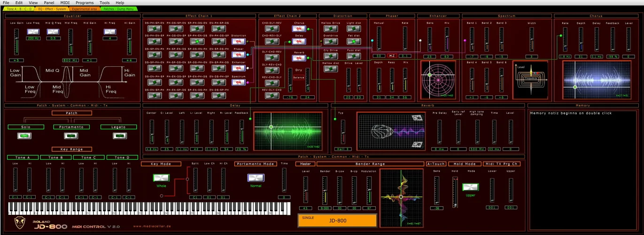Change the Low Freq selector button
This screenshot has height=235, width=644.
[33, 31]
